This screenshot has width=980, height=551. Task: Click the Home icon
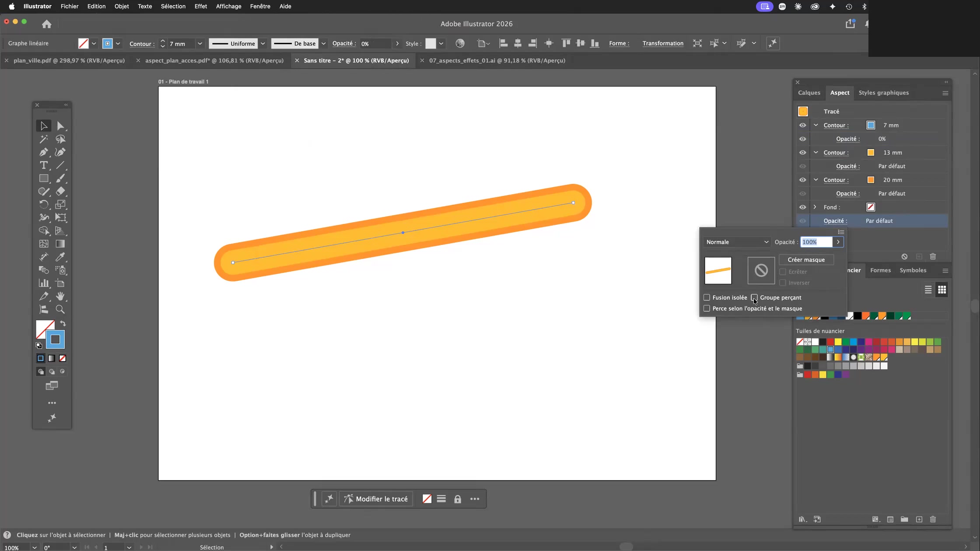pyautogui.click(x=47, y=24)
